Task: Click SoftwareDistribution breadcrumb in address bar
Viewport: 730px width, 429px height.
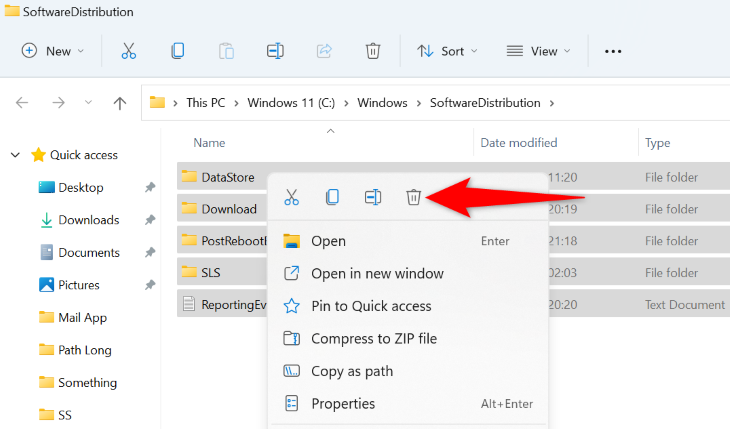Action: tap(485, 102)
